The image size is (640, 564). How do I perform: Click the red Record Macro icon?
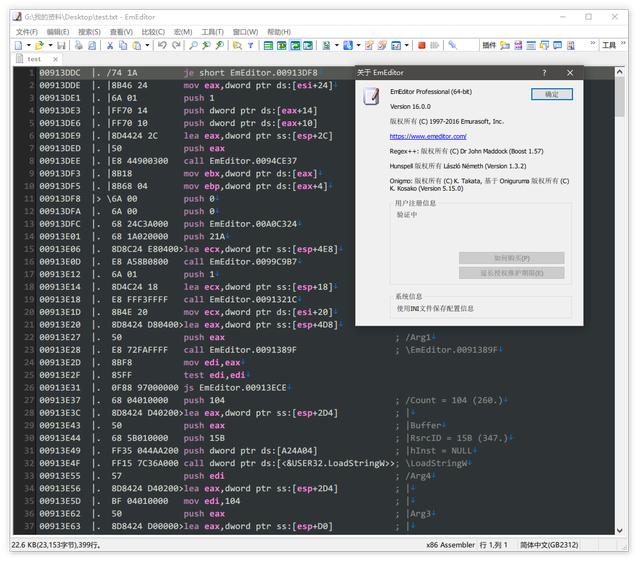422,45
